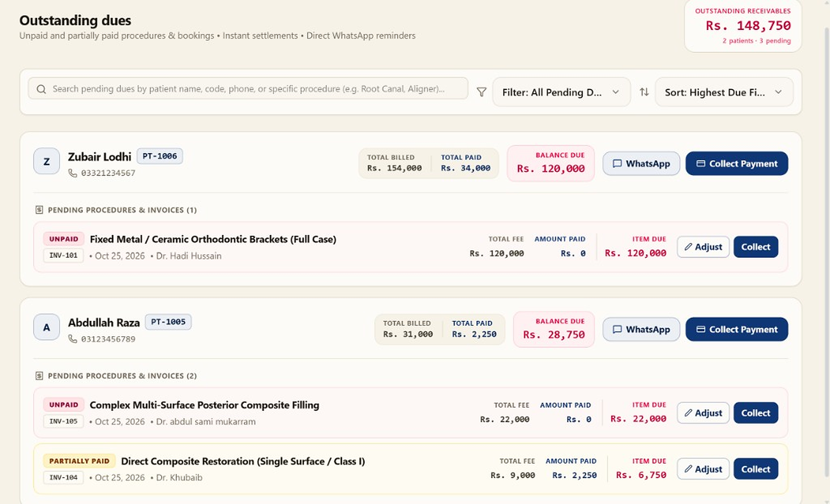Click item due Rs. 6,750 value

click(641, 475)
